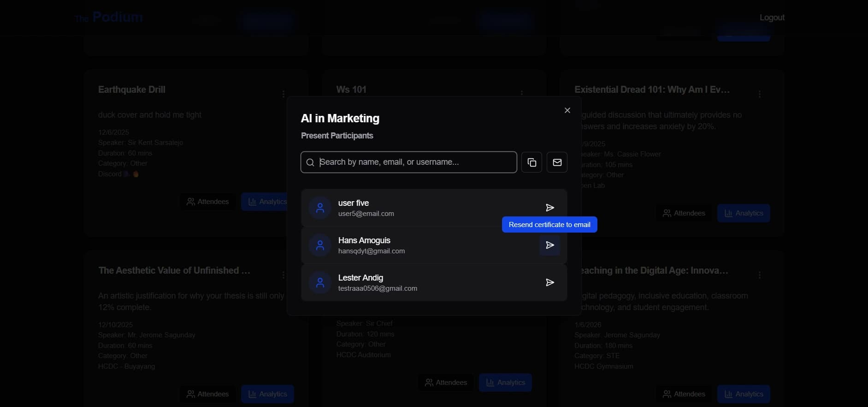Resend certificate to Lester Andig
The width and height of the screenshot is (868, 407).
point(549,282)
